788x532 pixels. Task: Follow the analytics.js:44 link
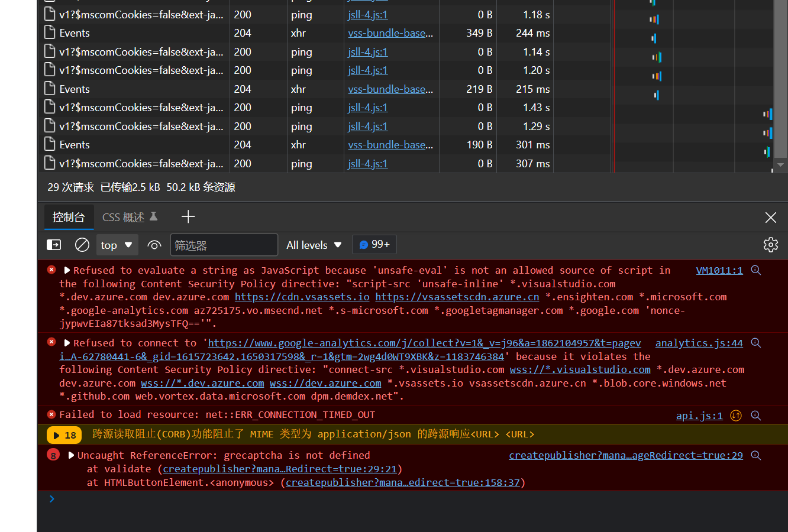click(x=699, y=342)
